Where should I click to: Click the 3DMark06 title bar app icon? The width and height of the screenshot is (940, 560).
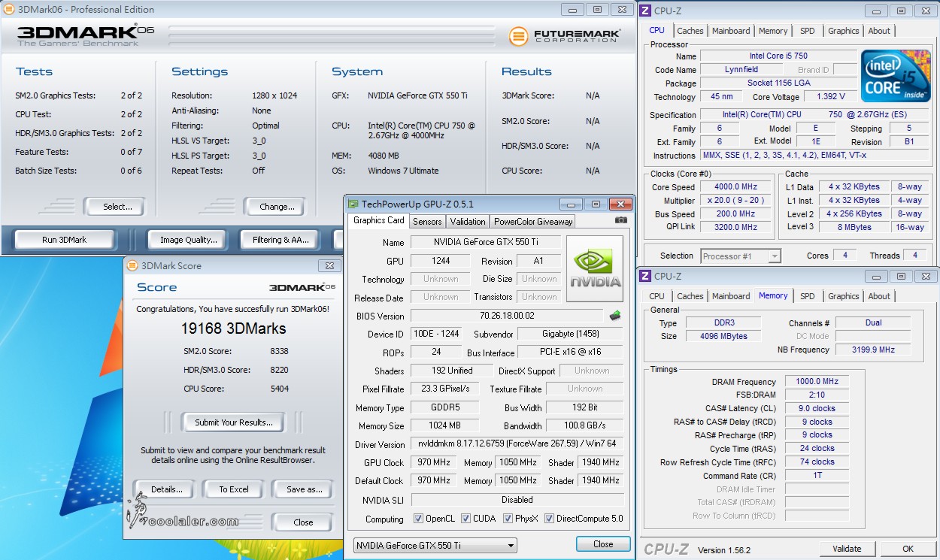pyautogui.click(x=8, y=10)
